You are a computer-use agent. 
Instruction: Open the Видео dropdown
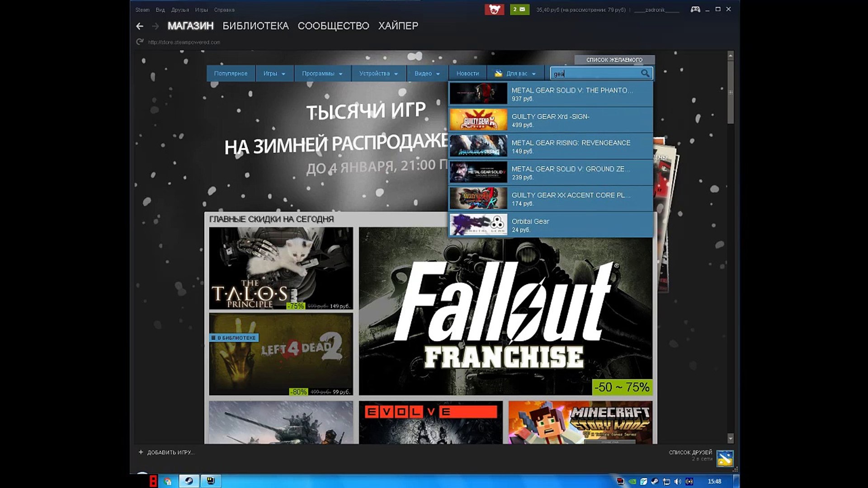pyautogui.click(x=426, y=73)
